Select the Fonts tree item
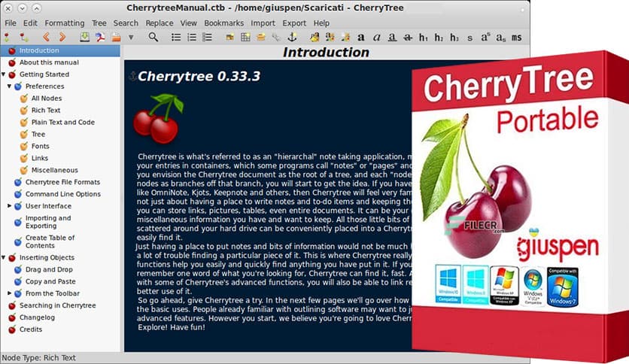Screen dimensions: 629x364 (x=40, y=147)
